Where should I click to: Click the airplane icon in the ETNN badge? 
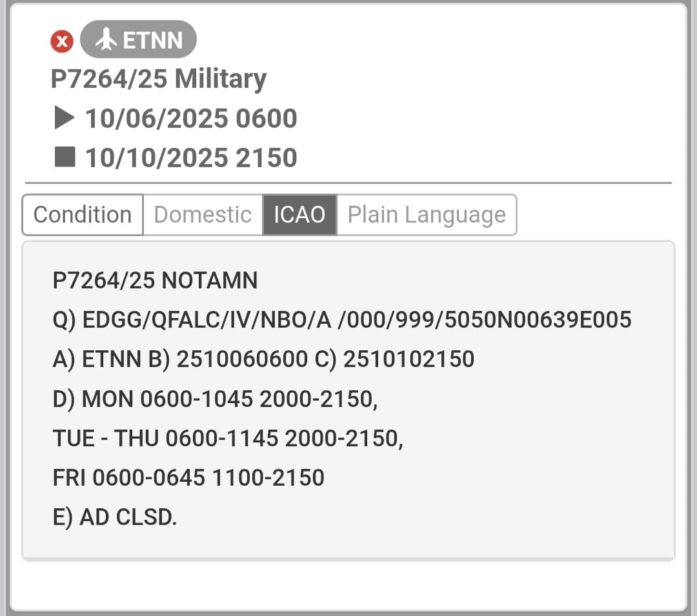click(106, 41)
